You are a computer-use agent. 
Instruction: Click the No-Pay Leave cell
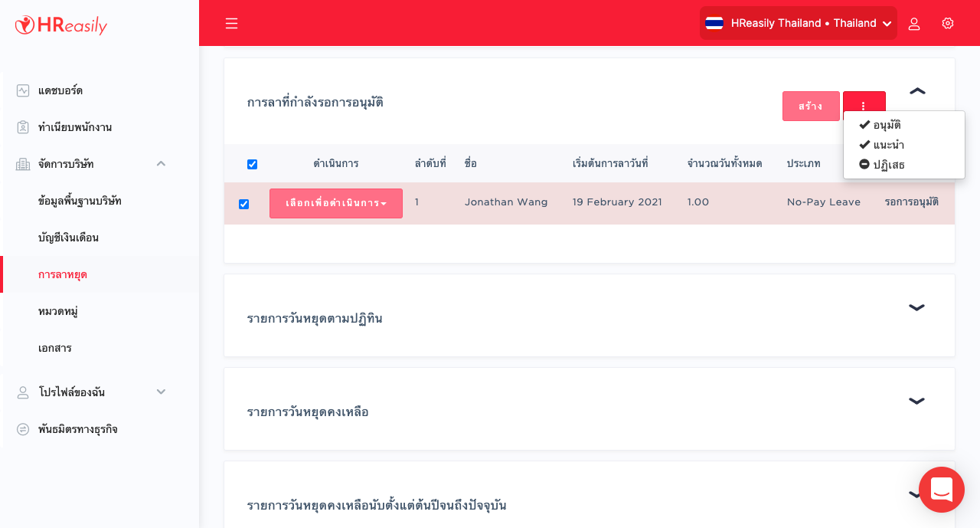click(824, 202)
